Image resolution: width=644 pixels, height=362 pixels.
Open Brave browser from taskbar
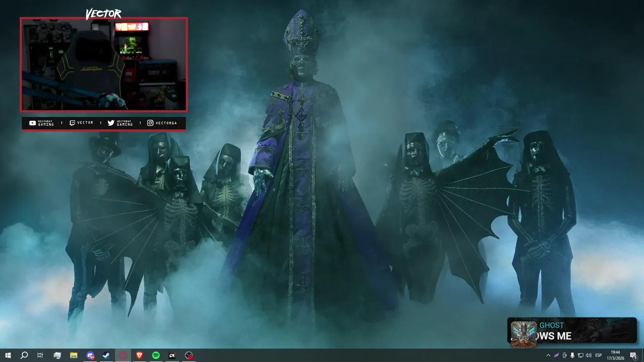tap(139, 355)
